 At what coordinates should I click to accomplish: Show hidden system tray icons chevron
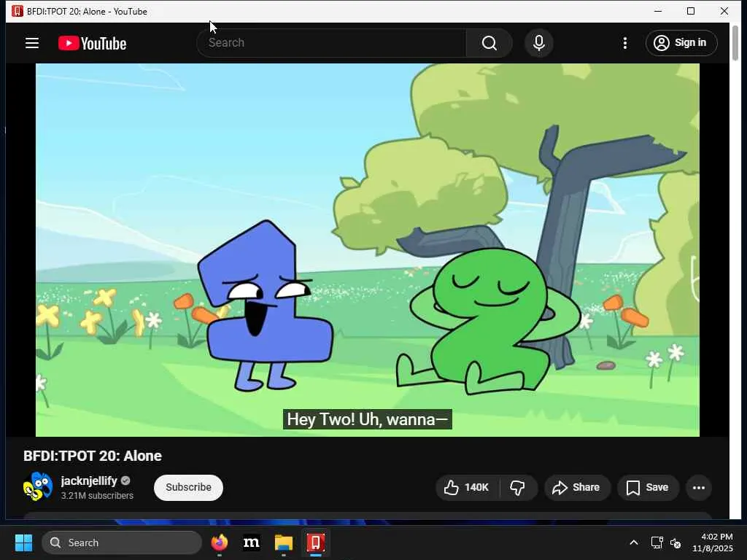(634, 542)
